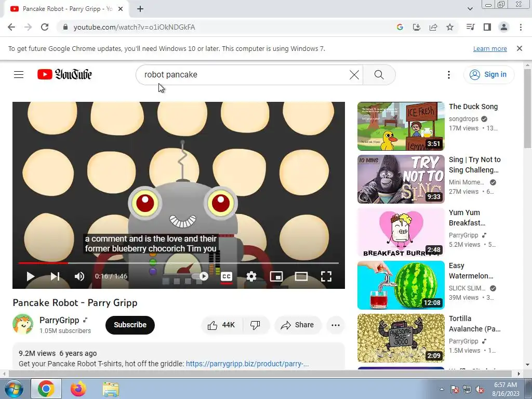Enter full screen mode
This screenshot has width=532, height=399.
(326, 276)
